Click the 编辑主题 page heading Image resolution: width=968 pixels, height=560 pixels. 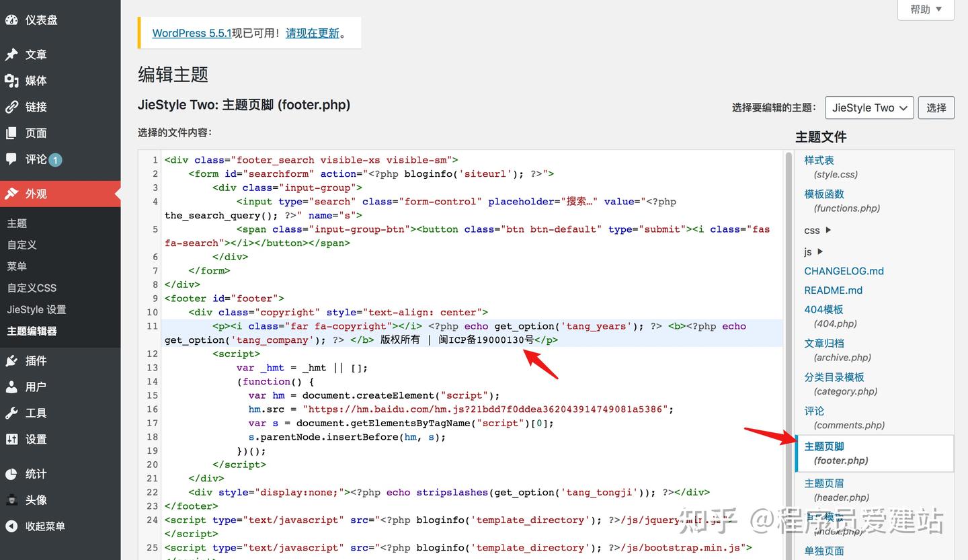click(173, 75)
